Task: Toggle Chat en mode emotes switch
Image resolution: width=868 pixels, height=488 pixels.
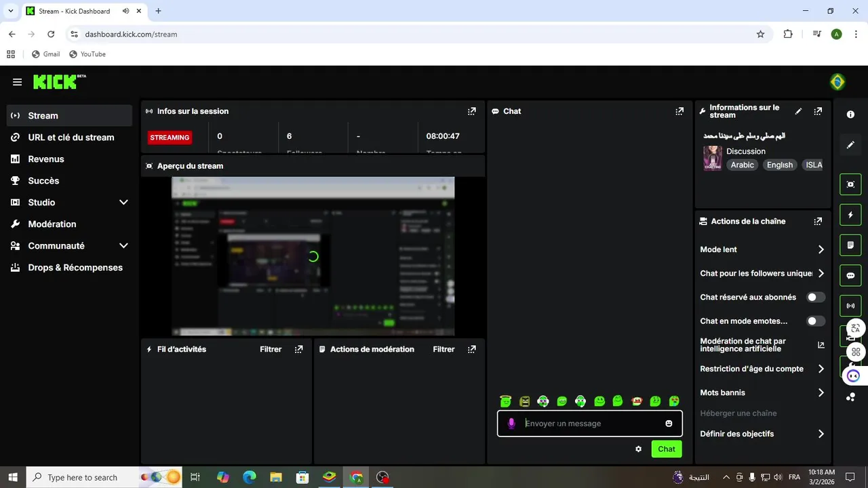Action: [816, 321]
